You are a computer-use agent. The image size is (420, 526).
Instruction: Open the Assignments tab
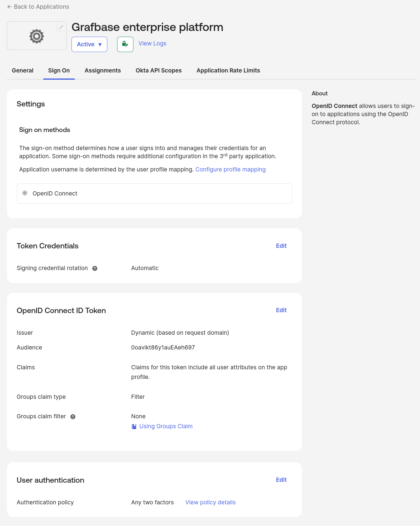click(x=103, y=70)
